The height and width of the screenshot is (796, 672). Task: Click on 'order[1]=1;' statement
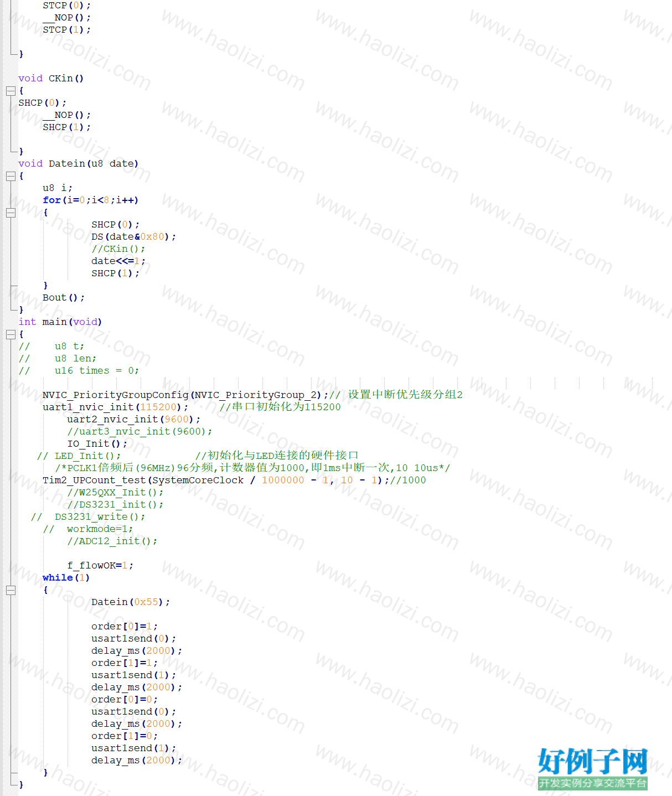[x=125, y=663]
